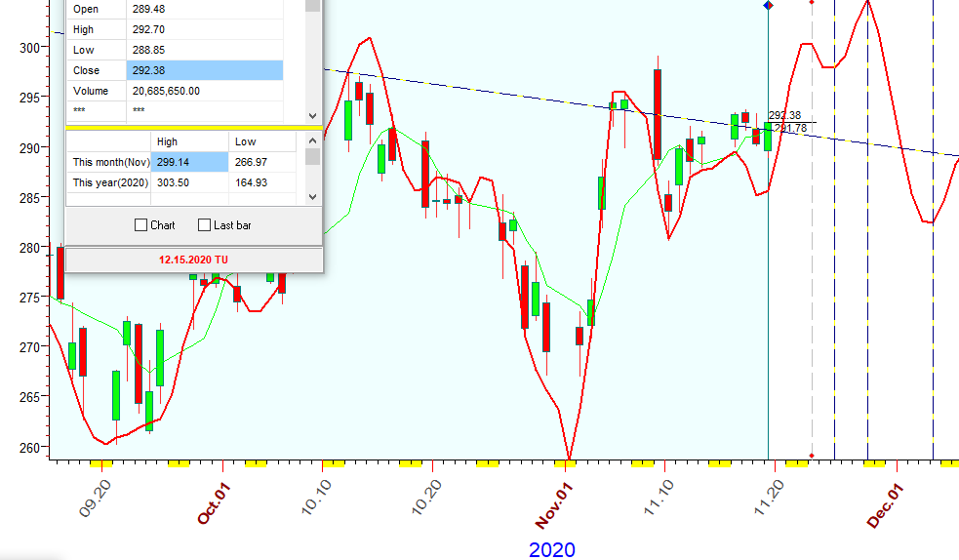Click the 2020 year label below axis
This screenshot has height=560, width=959.
click(551, 549)
